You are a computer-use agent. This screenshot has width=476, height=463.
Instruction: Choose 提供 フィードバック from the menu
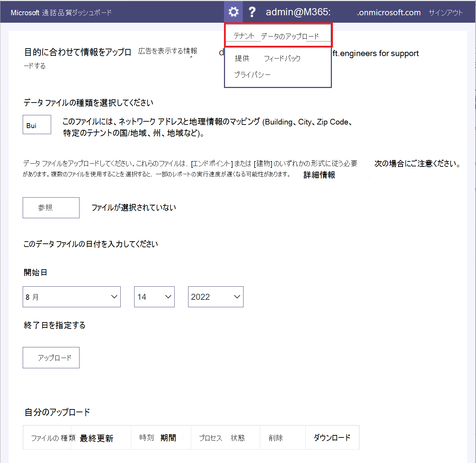point(268,58)
